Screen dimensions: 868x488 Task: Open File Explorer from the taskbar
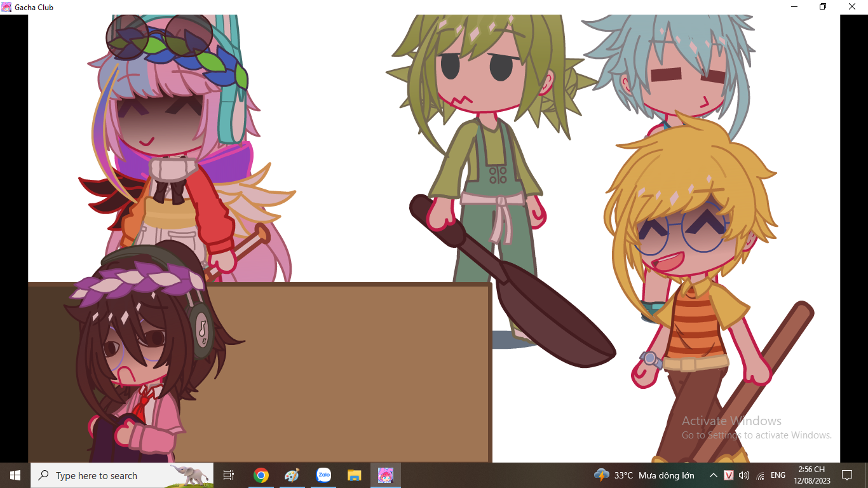tap(355, 475)
